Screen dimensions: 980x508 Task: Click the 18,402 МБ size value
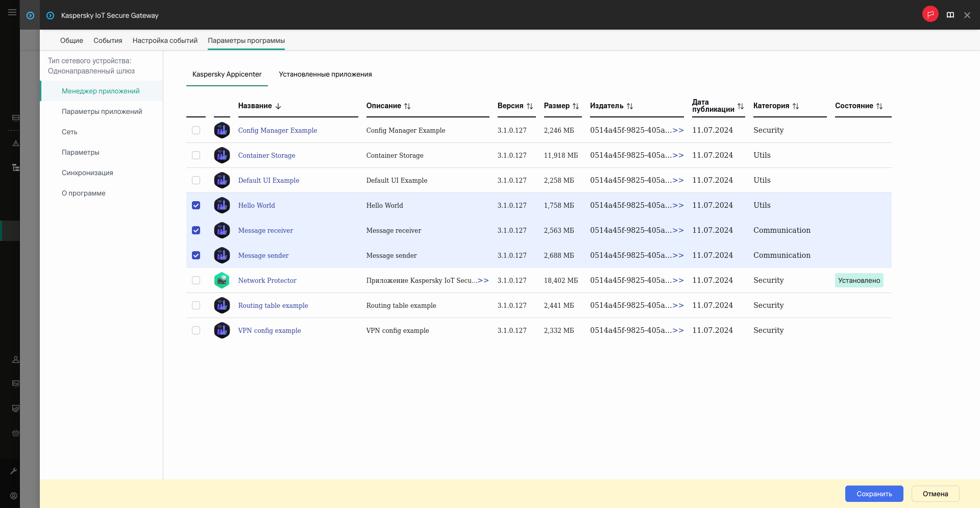click(561, 280)
